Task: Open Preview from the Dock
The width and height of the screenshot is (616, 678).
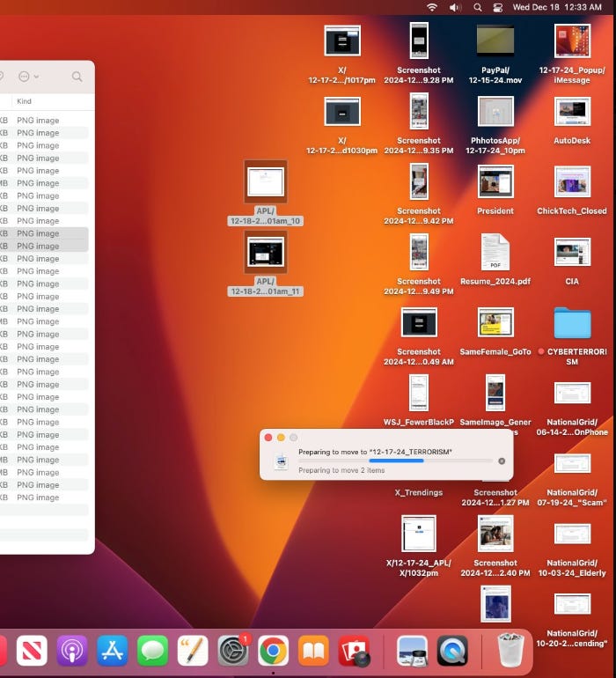Action: 413,651
